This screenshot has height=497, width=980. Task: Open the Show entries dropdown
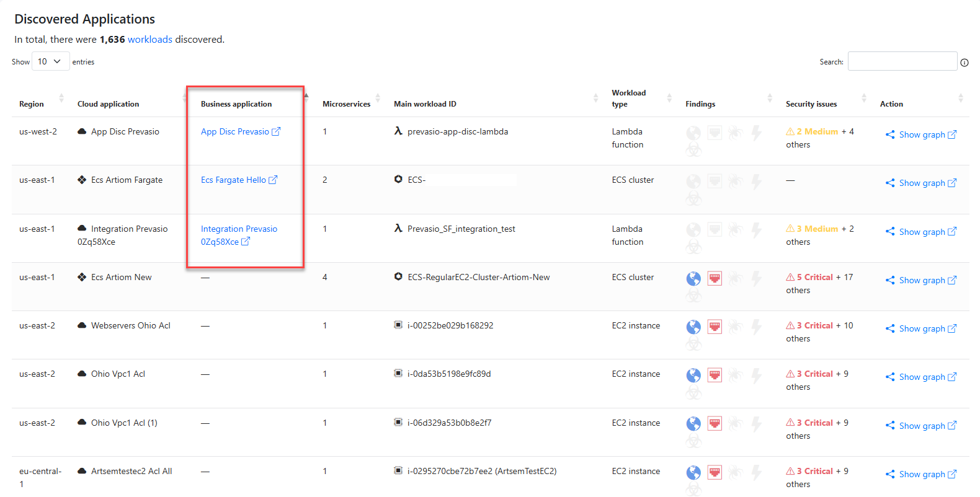(50, 61)
